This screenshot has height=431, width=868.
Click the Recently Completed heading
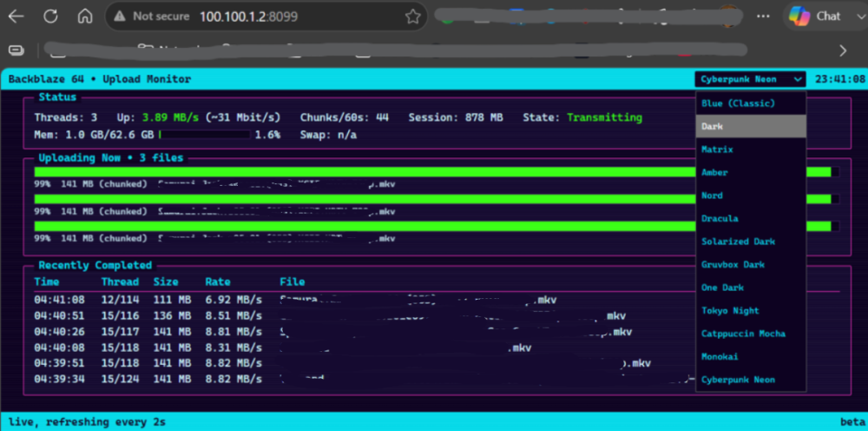pos(95,265)
